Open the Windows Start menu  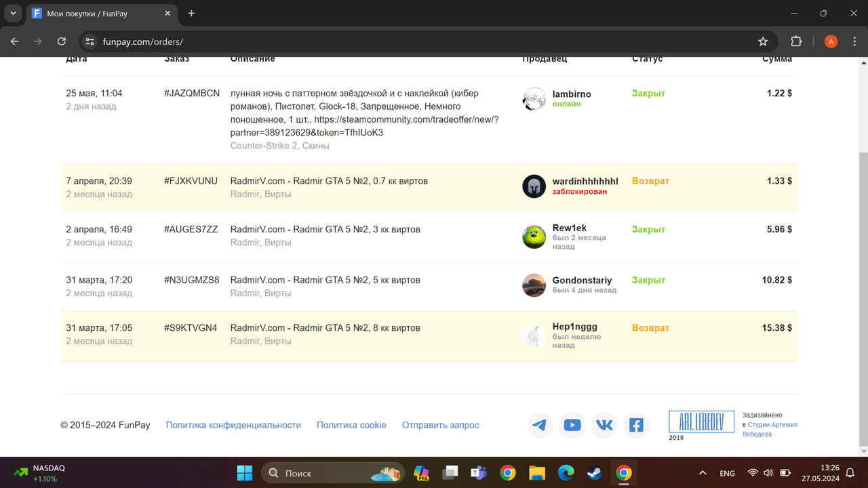click(245, 473)
